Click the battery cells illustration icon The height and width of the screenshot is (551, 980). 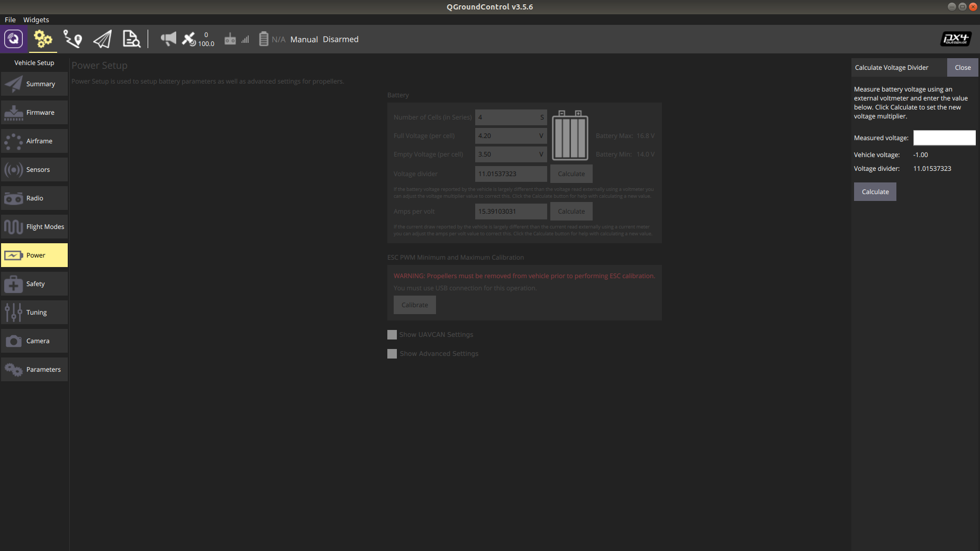[570, 135]
